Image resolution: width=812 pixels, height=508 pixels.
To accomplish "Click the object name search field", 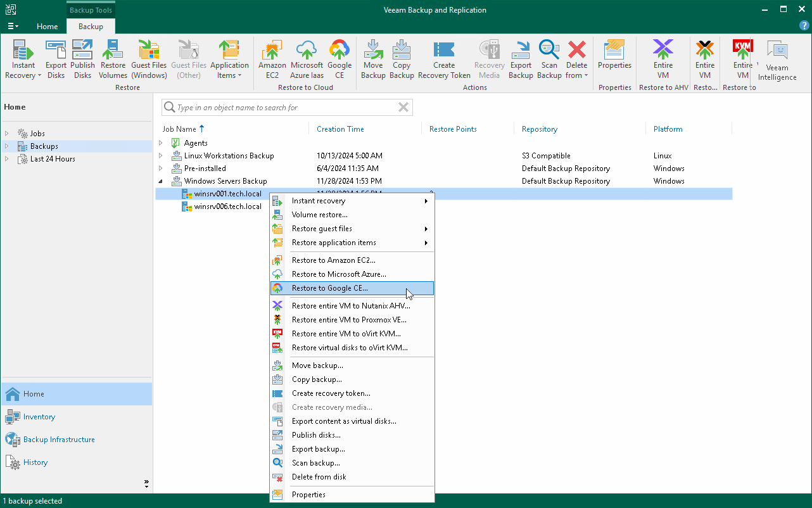I will pyautogui.click(x=285, y=107).
